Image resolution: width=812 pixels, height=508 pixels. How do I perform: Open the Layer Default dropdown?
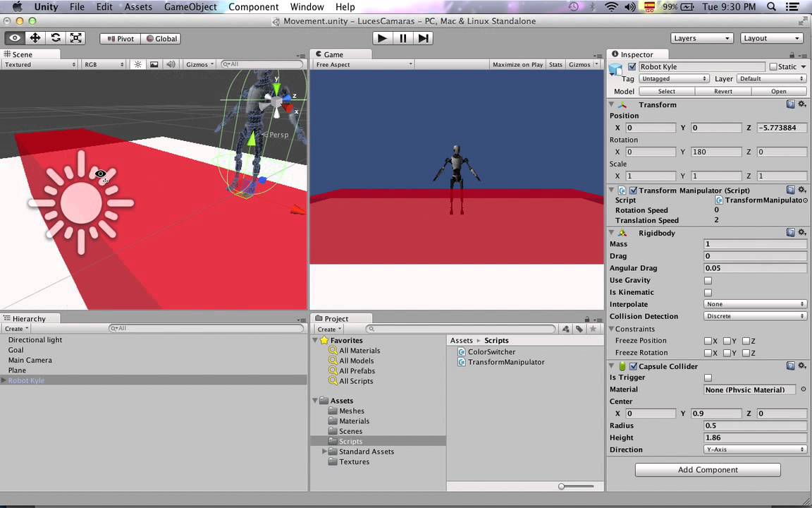pos(772,79)
